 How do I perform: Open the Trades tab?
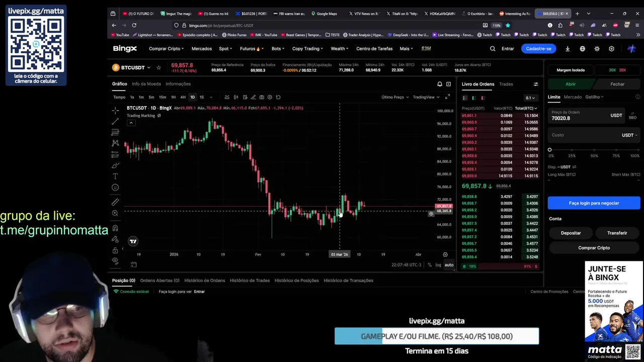[x=506, y=84]
